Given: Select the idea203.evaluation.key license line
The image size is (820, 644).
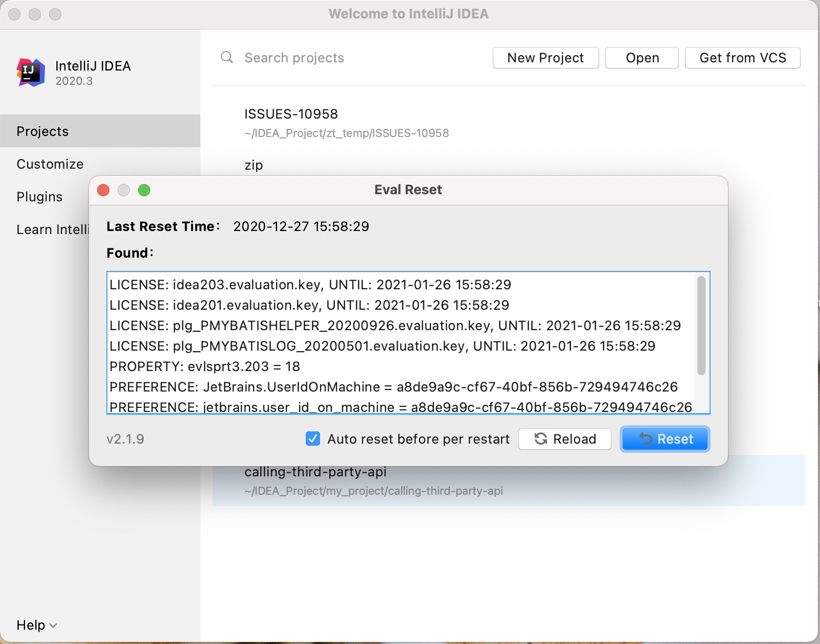Looking at the screenshot, I should point(310,285).
